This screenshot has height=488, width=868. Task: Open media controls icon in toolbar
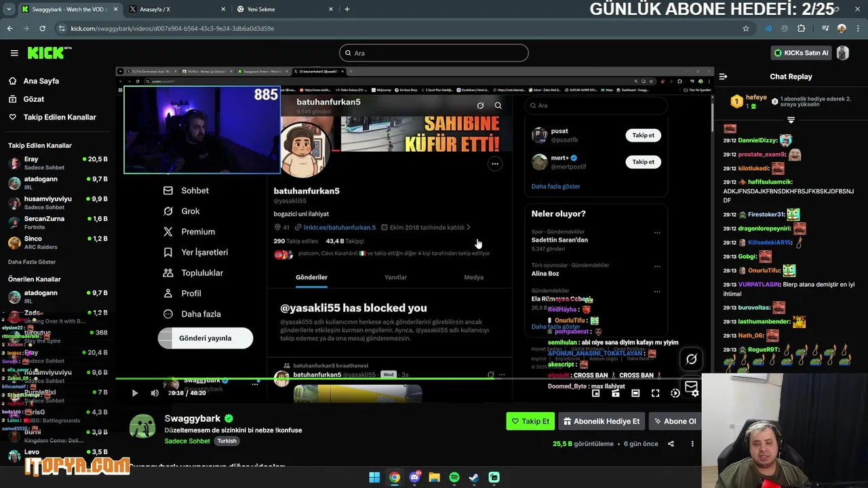click(825, 28)
